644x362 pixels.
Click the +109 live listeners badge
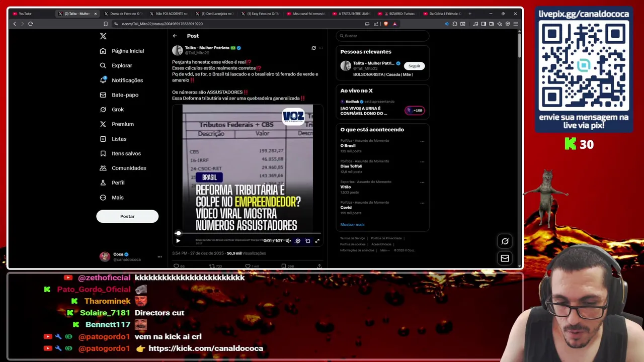coord(415,110)
